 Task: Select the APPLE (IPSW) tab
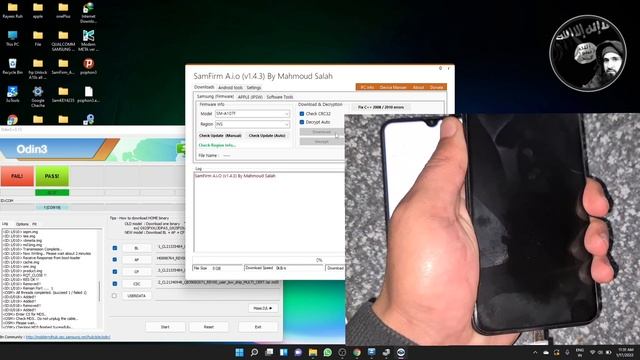[x=250, y=97]
